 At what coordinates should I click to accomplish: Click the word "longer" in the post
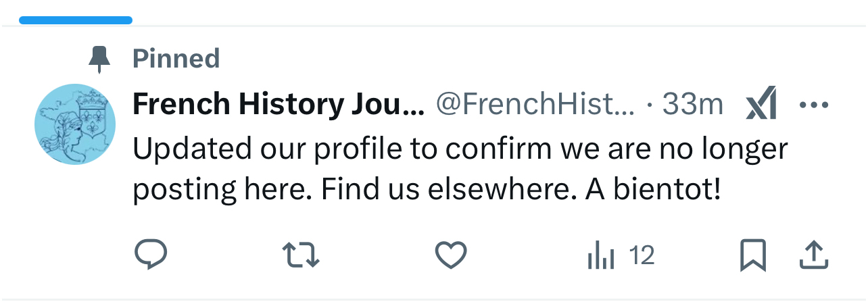(x=748, y=149)
